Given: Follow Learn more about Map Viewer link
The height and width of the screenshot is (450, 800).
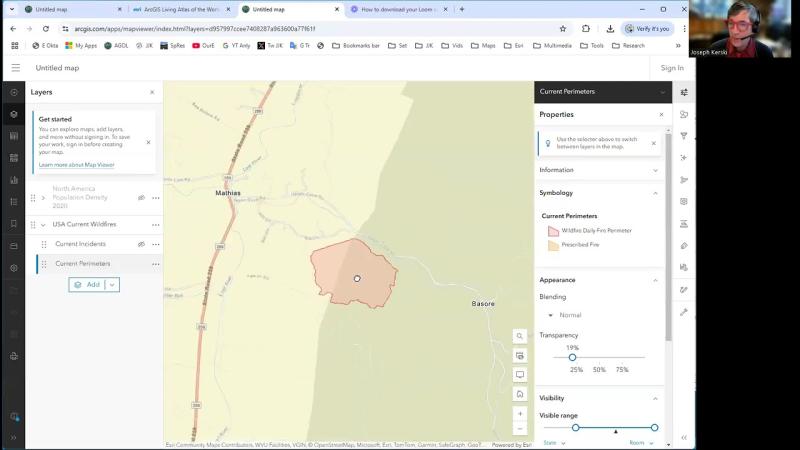Looking at the screenshot, I should coord(77,165).
